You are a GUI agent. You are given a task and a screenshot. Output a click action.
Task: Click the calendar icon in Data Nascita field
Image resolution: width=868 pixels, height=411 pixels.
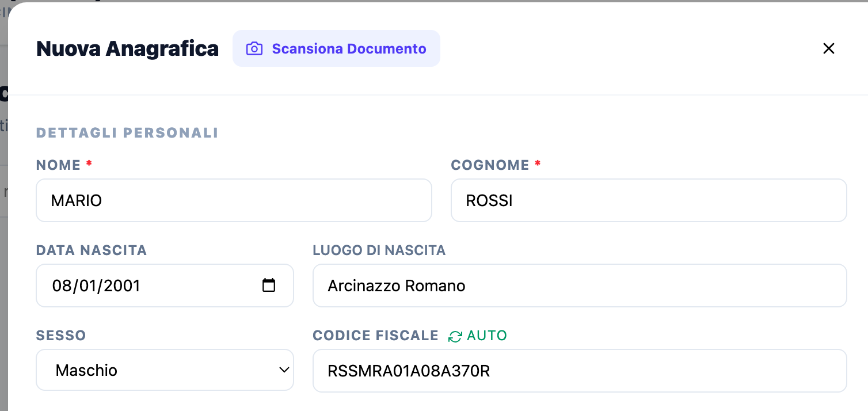point(270,285)
